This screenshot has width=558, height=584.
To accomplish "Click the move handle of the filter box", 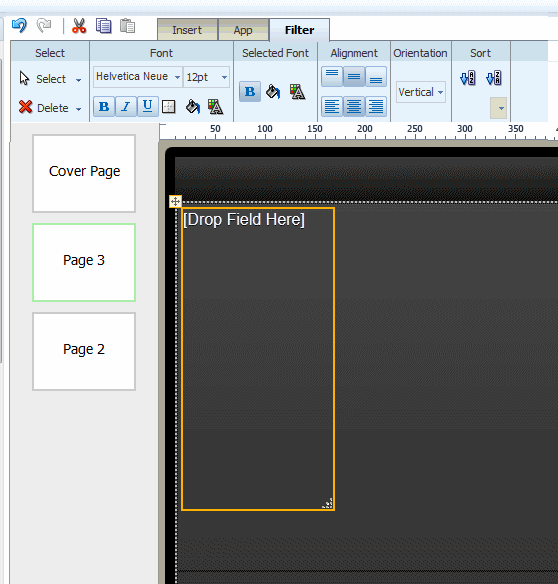I will (x=175, y=201).
